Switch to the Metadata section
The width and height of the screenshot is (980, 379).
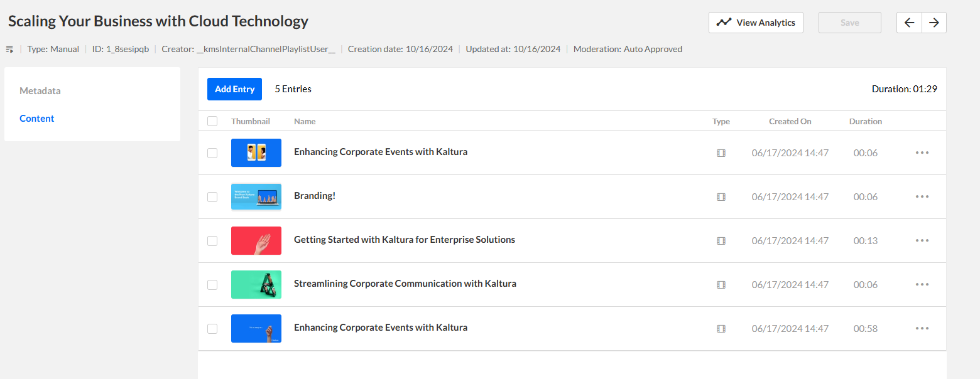(x=40, y=91)
